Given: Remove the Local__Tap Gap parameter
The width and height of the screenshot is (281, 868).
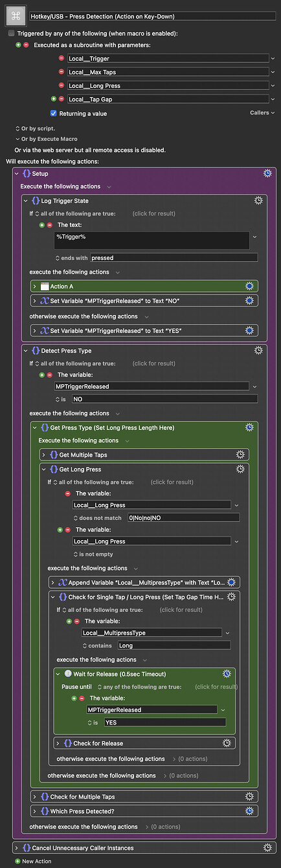Looking at the screenshot, I should (x=62, y=99).
